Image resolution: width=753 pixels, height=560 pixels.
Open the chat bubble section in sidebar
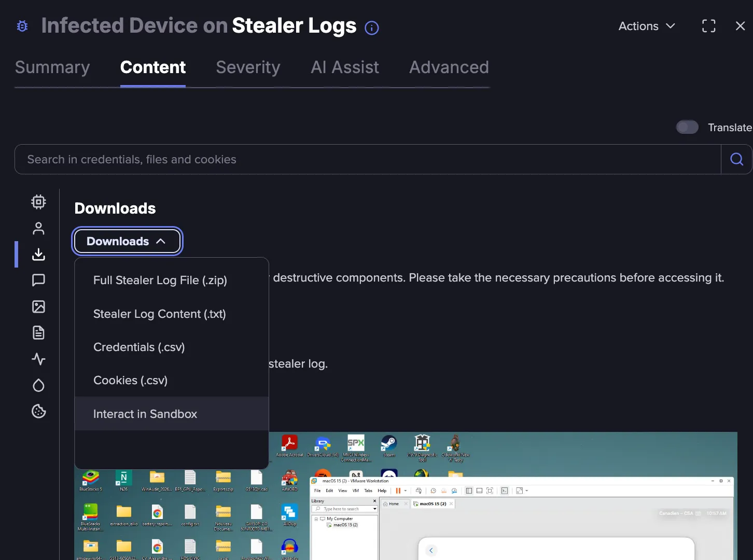38,280
